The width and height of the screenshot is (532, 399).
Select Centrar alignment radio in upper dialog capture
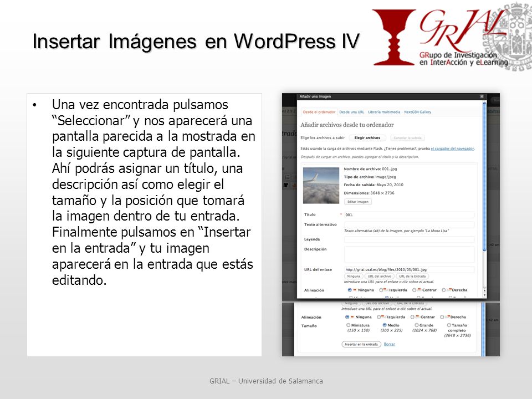click(415, 290)
